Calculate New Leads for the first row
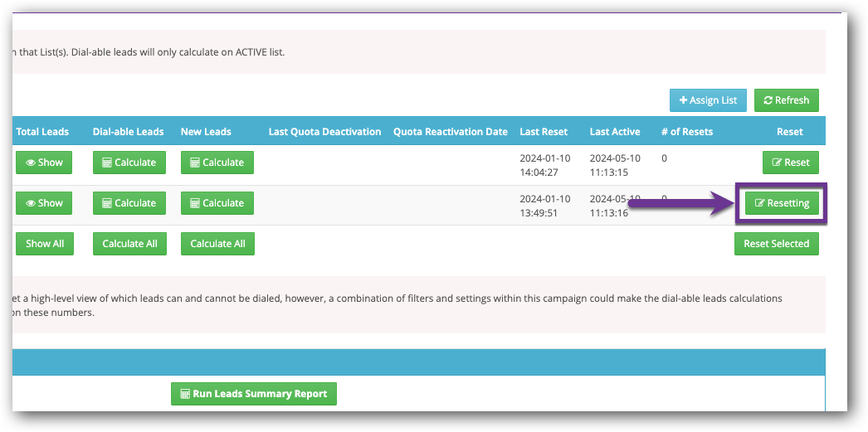Image resolution: width=868 pixels, height=432 pixels. tap(217, 163)
